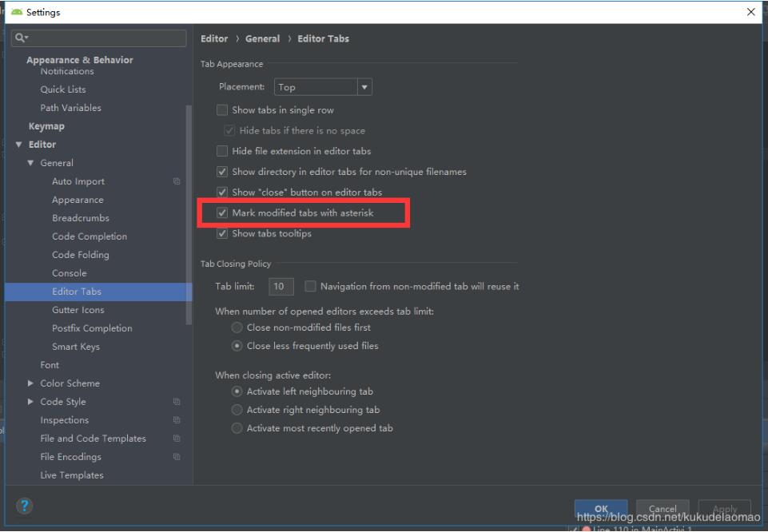This screenshot has height=532, width=768.
Task: Click the Tab limit value field
Action: [281, 286]
